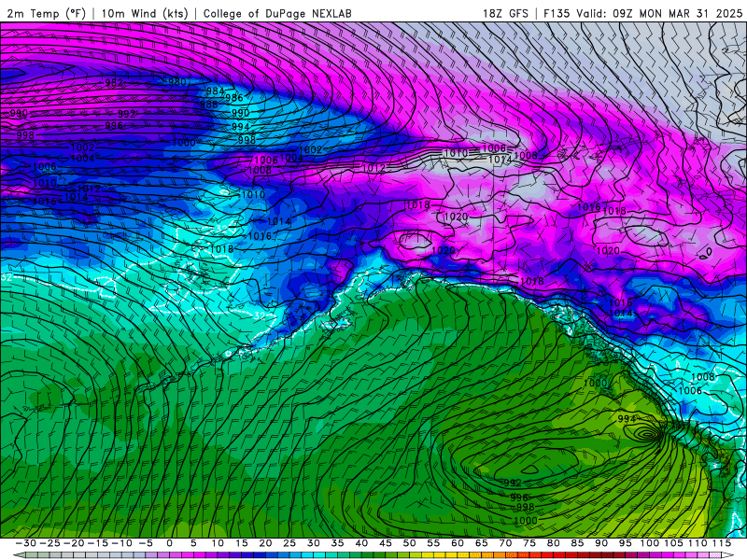Screen dimensions: 747x560
Task: Click the "College of DuPage NEXLAB" title
Action: click(x=277, y=13)
